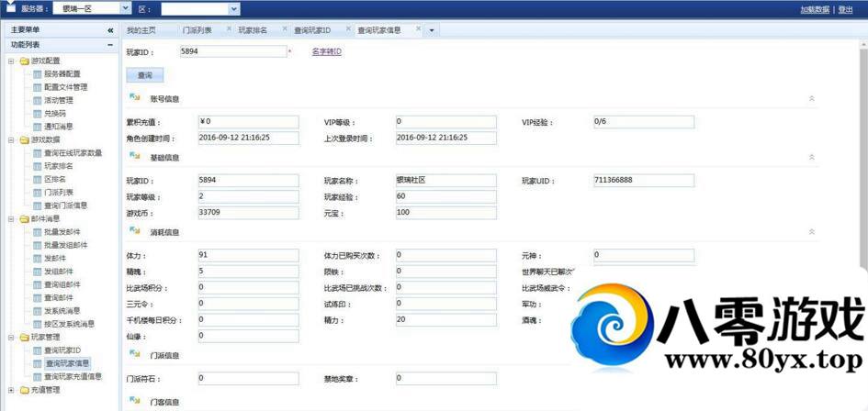Switch to 我的主页 tab
The height and width of the screenshot is (411, 868).
click(x=141, y=30)
